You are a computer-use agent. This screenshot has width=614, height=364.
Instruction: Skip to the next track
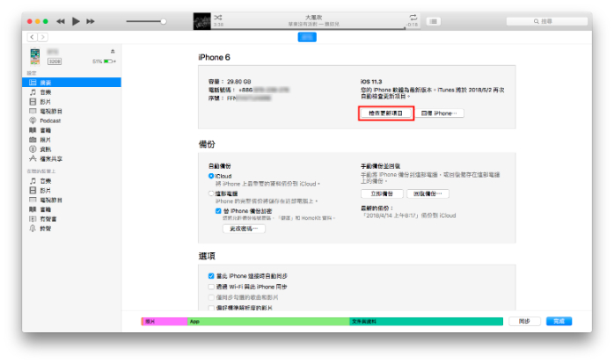point(94,20)
